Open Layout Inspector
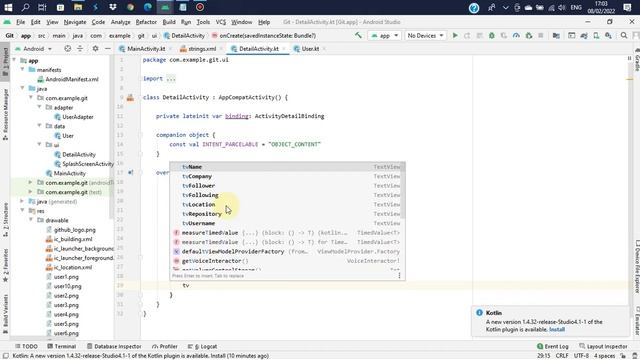 click(603, 346)
